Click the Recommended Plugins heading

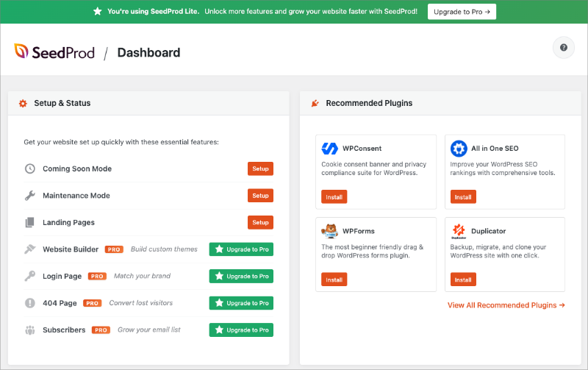369,103
